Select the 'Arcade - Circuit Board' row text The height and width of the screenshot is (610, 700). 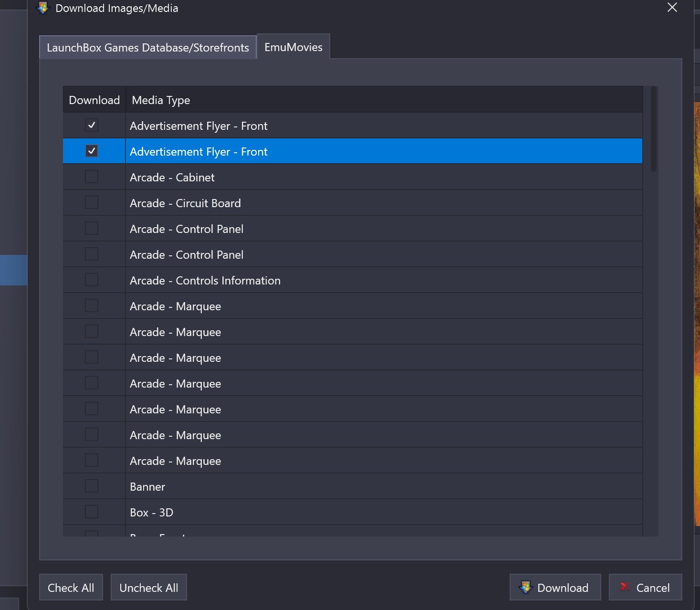point(185,203)
